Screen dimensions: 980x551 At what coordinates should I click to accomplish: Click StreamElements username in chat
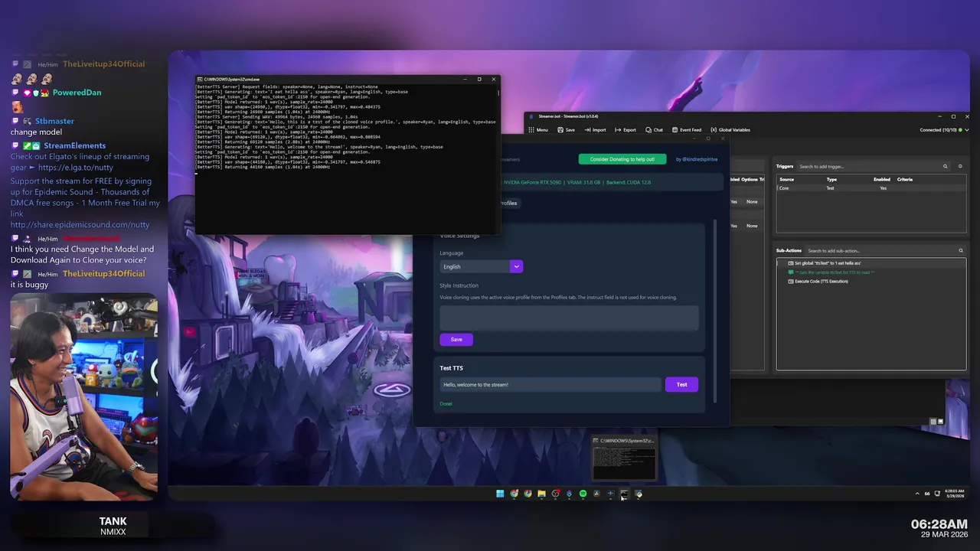(x=74, y=145)
